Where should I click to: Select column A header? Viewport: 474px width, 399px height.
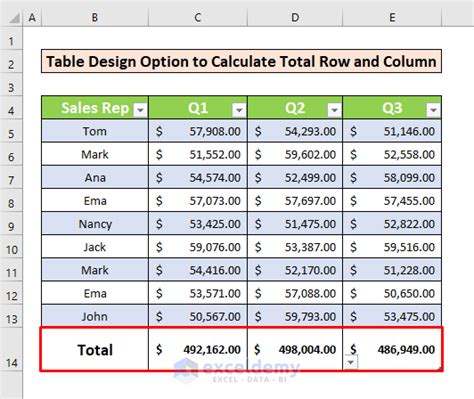(x=32, y=17)
